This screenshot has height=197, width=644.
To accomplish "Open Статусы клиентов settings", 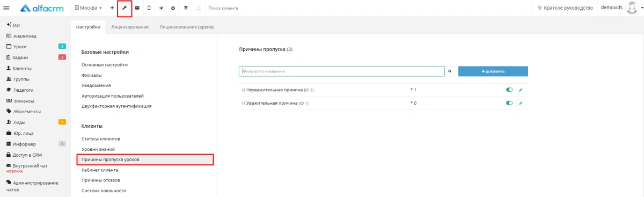I will click(101, 138).
